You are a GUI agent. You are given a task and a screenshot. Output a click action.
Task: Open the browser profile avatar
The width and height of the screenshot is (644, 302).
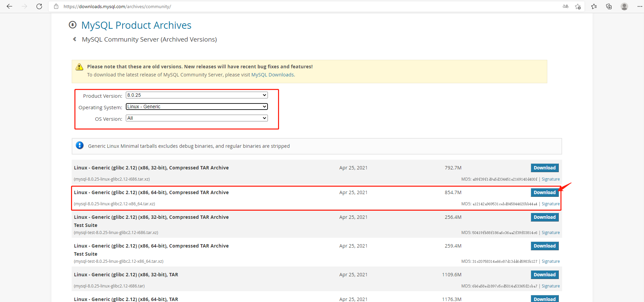[x=624, y=6]
